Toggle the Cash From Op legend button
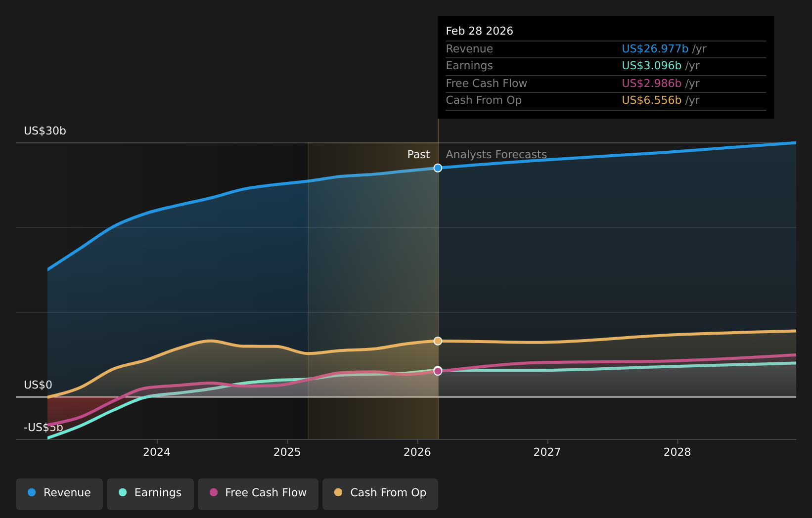The image size is (812, 518). click(x=380, y=494)
